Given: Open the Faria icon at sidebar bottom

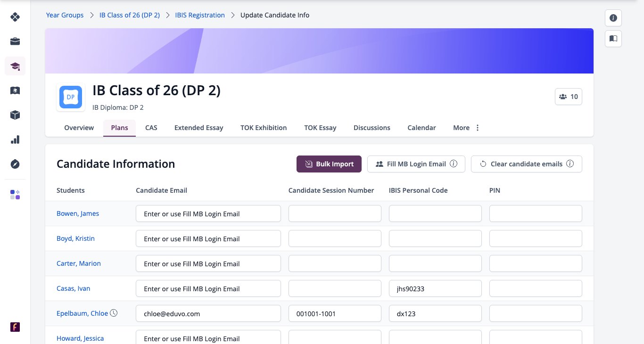Looking at the screenshot, I should click(15, 327).
